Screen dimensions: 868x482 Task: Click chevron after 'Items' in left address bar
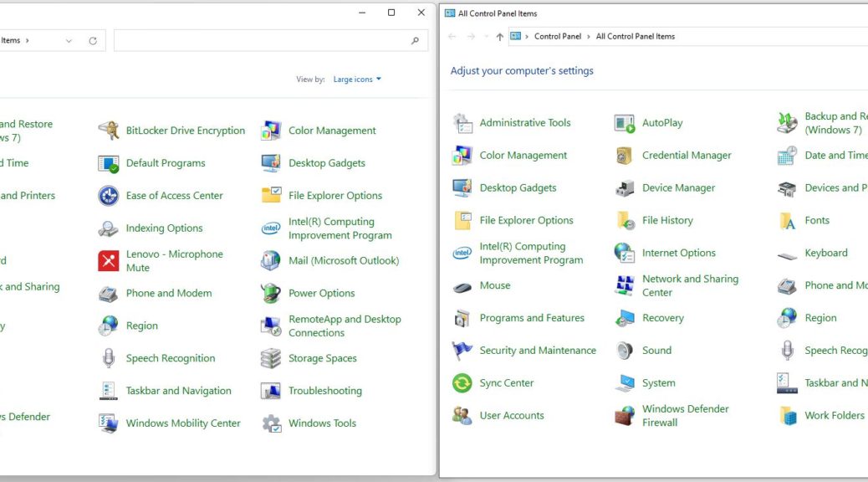[x=27, y=40]
